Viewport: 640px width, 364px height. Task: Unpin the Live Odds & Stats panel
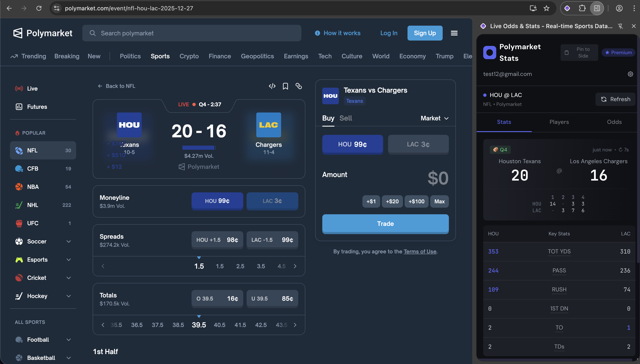[621, 26]
